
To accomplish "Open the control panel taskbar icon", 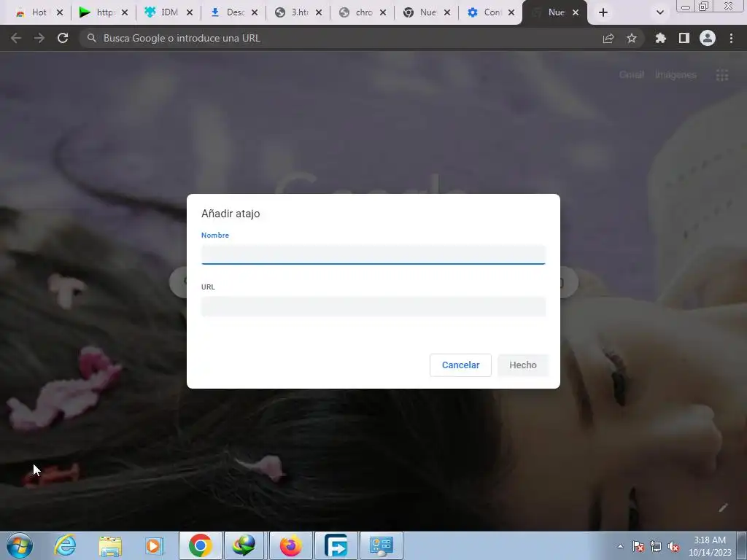I will click(x=381, y=545).
